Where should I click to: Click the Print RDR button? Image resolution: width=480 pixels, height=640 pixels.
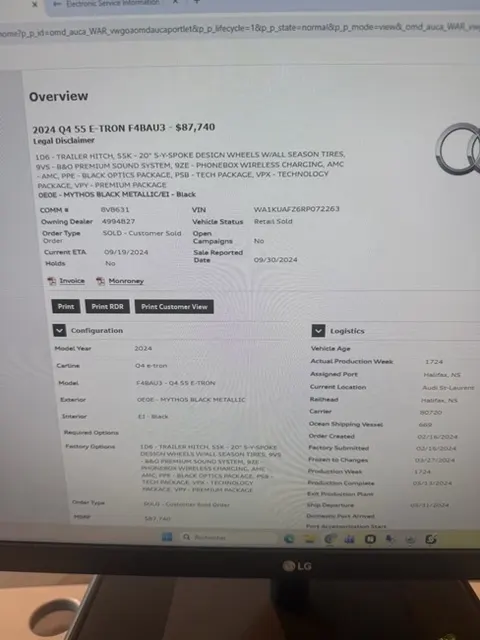point(107,307)
